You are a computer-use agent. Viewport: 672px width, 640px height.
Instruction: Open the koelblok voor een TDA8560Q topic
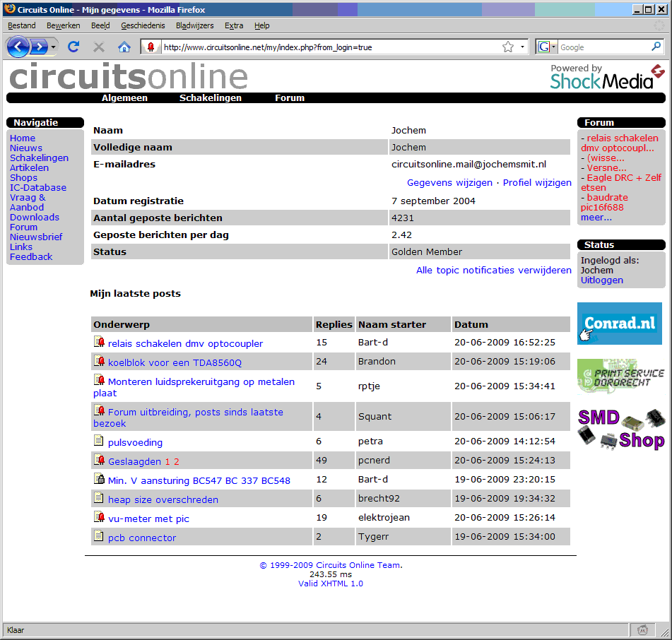[x=175, y=363]
